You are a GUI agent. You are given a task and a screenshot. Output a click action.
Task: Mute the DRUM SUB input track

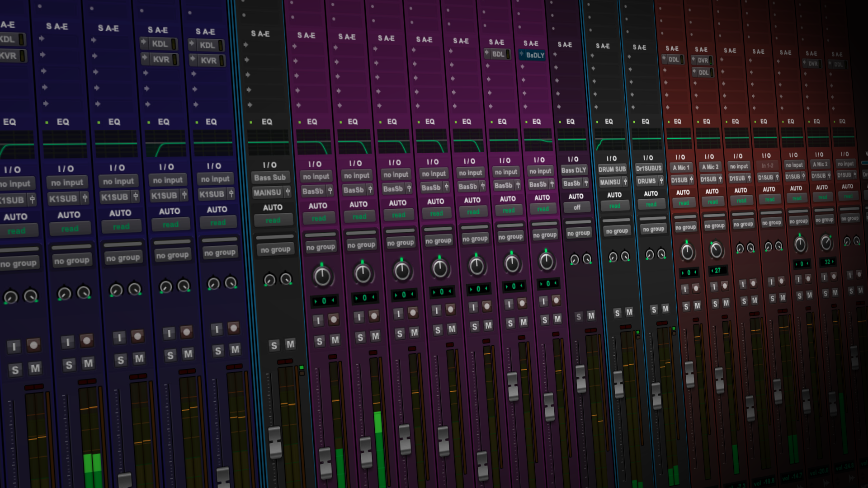tap(629, 312)
